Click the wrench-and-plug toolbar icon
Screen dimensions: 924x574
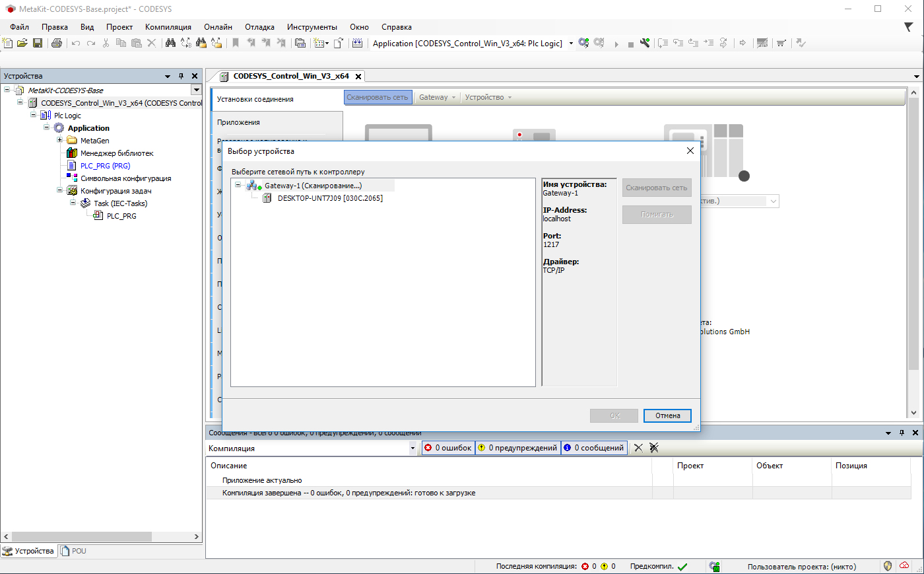pos(645,43)
